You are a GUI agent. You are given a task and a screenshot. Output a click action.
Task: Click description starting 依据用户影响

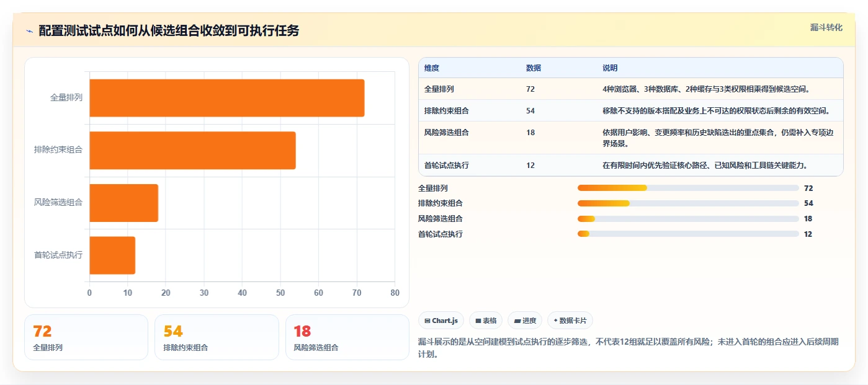[717, 138]
